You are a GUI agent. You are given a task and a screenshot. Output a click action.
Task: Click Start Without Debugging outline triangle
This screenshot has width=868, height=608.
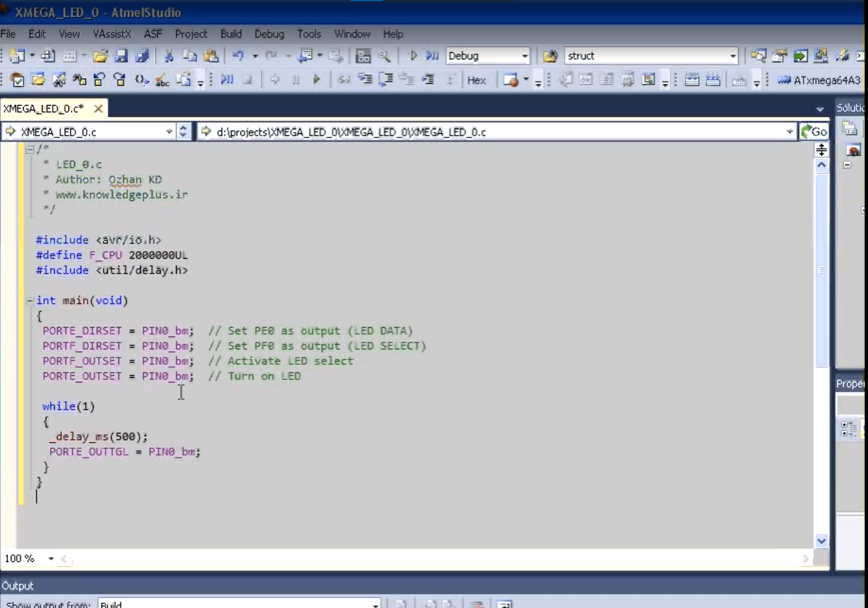pos(412,56)
